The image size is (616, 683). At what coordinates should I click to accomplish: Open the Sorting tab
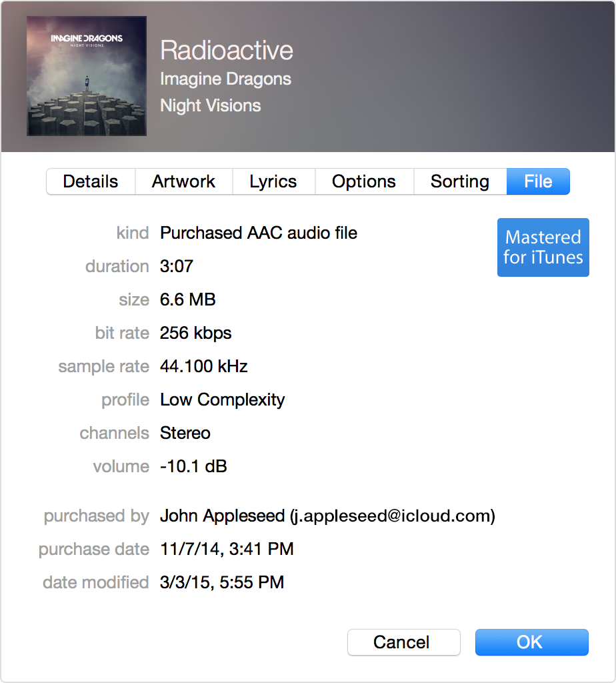[460, 181]
